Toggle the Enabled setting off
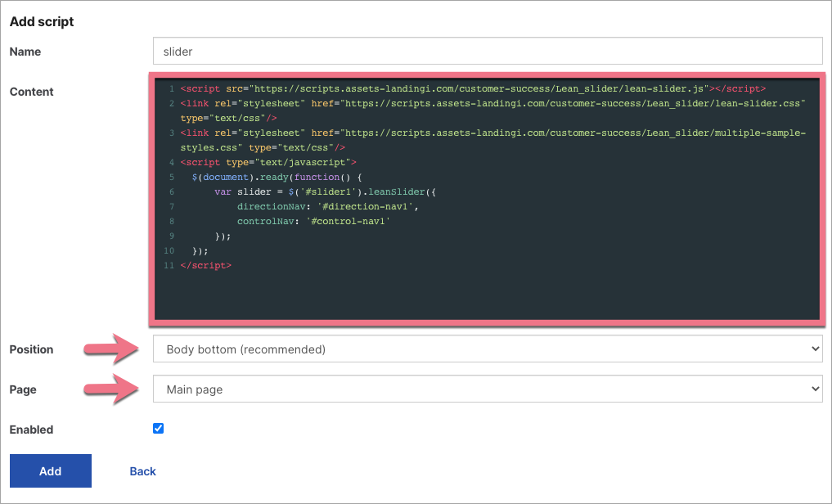Viewport: 832px width, 504px height. point(158,428)
